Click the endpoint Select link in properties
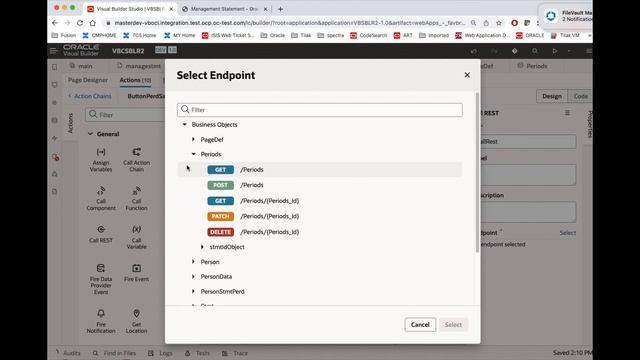 coord(567,233)
